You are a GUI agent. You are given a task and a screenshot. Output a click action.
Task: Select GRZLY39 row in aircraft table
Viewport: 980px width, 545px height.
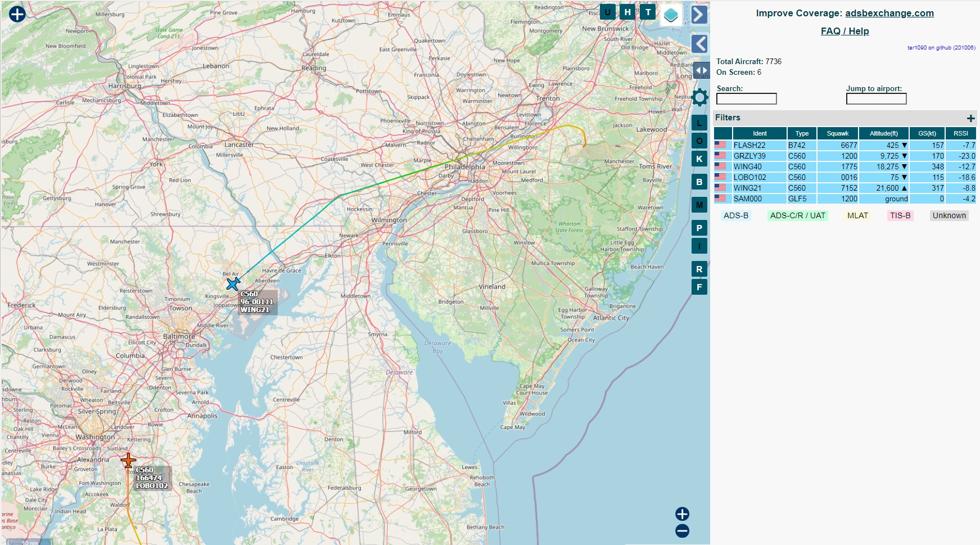[845, 156]
